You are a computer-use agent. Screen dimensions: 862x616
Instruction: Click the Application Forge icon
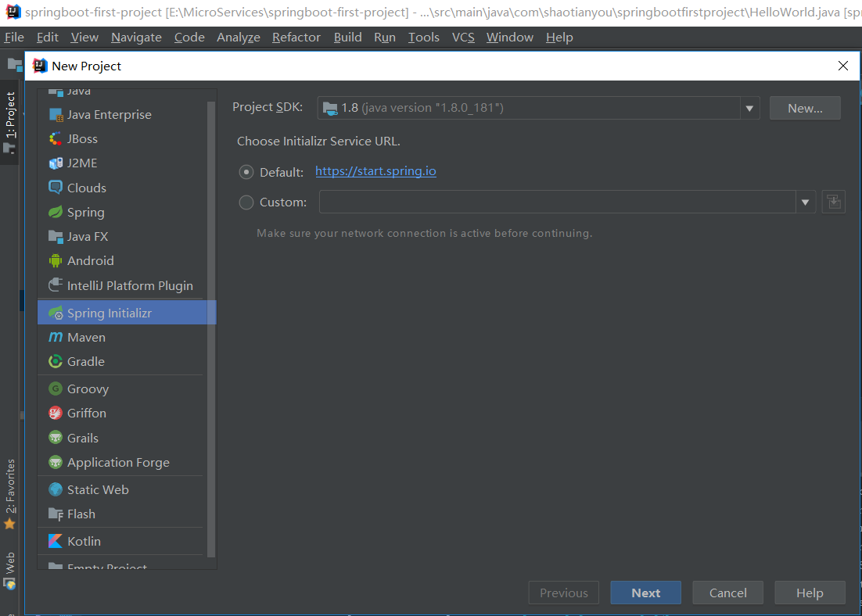coord(56,462)
